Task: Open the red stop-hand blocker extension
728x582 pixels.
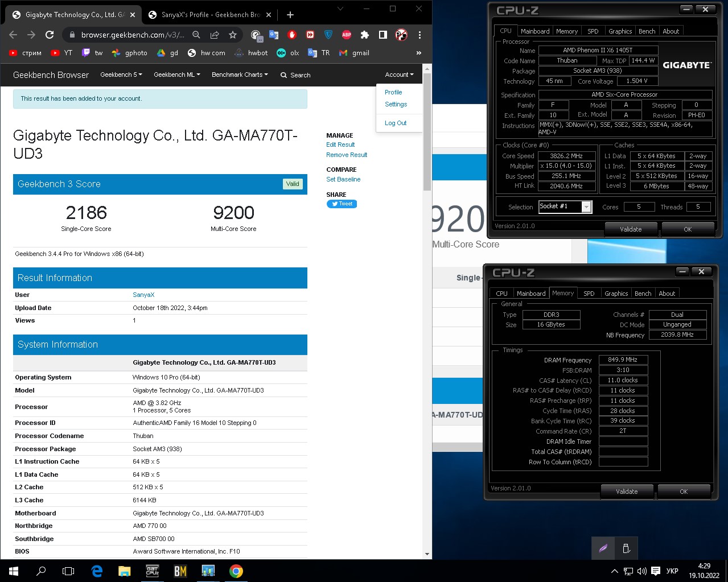Action: (292, 35)
